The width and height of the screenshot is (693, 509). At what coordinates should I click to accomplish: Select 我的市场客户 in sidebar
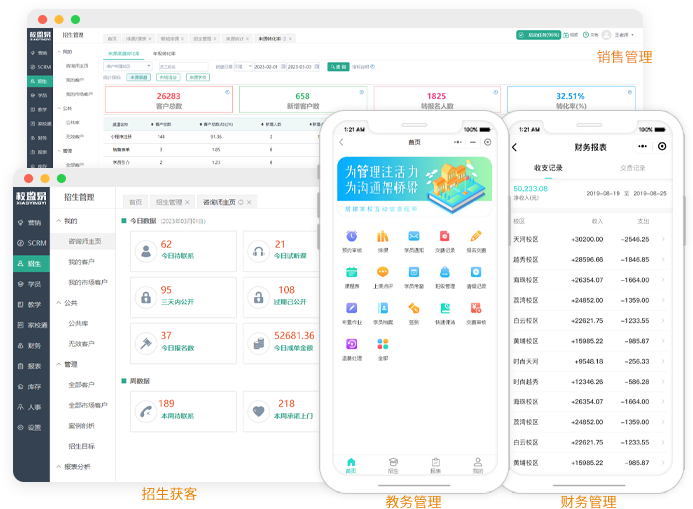click(x=87, y=282)
